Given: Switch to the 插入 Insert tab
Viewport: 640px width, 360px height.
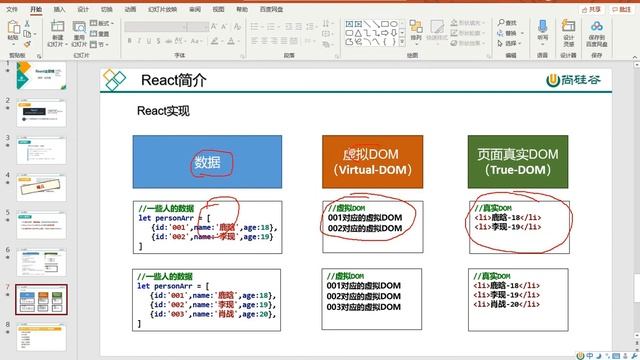Looking at the screenshot, I should click(x=59, y=9).
